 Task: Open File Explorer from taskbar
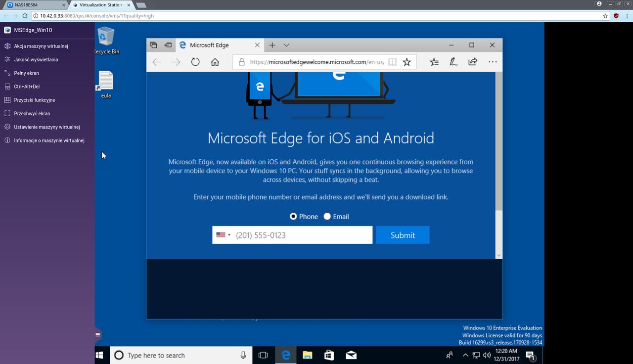tap(307, 355)
